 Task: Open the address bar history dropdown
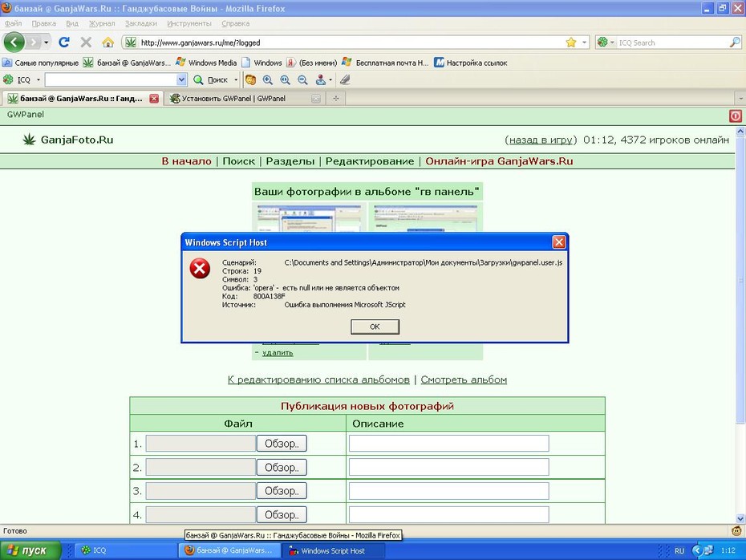click(584, 43)
